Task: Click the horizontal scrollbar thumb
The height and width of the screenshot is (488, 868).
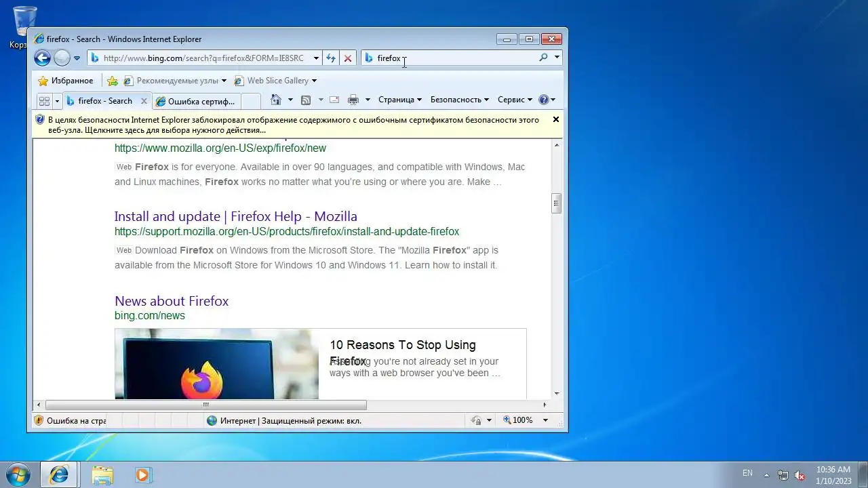Action: (205, 405)
